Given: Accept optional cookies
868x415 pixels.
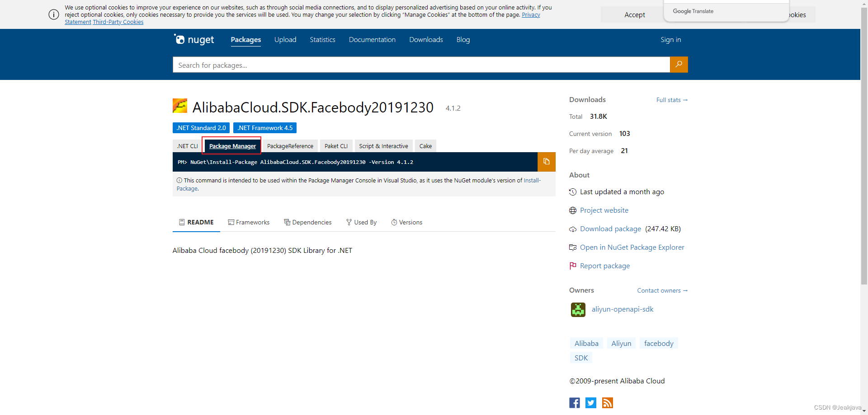Looking at the screenshot, I should coord(634,14).
